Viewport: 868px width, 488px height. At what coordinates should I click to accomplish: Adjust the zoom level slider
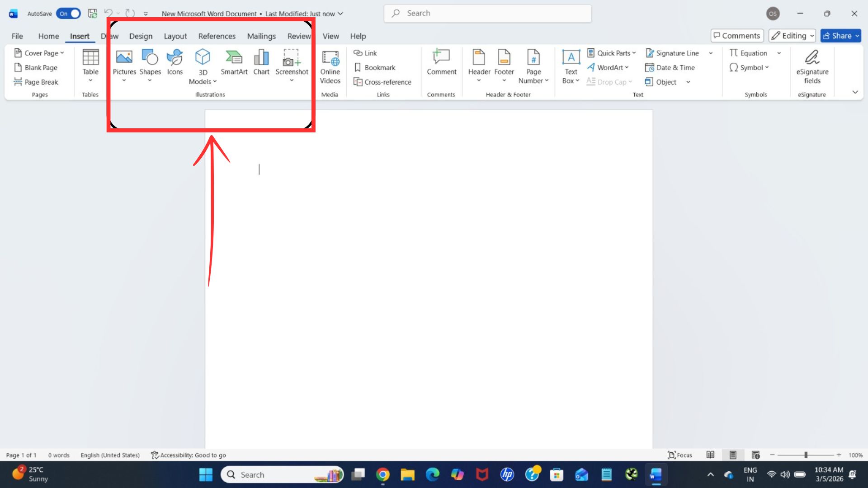pyautogui.click(x=806, y=455)
